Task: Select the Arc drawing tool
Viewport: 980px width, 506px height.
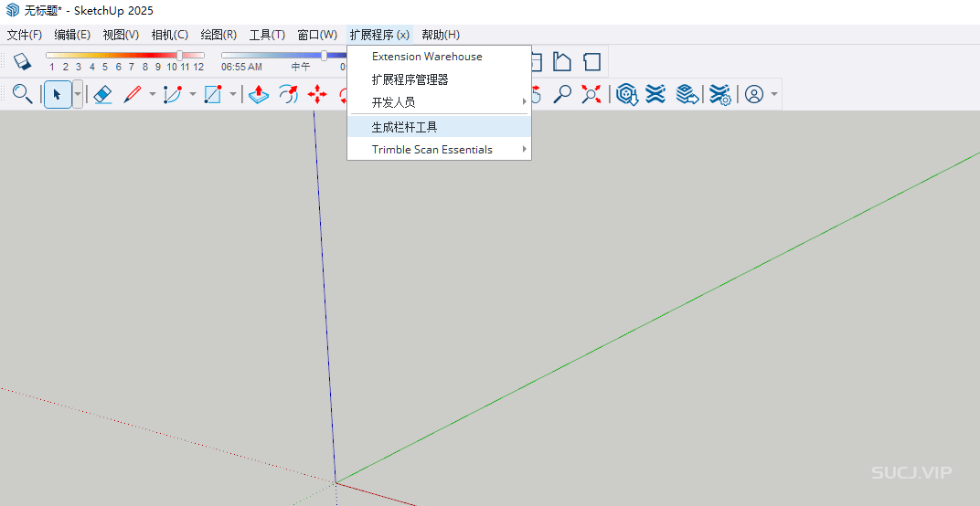Action: pyautogui.click(x=172, y=94)
